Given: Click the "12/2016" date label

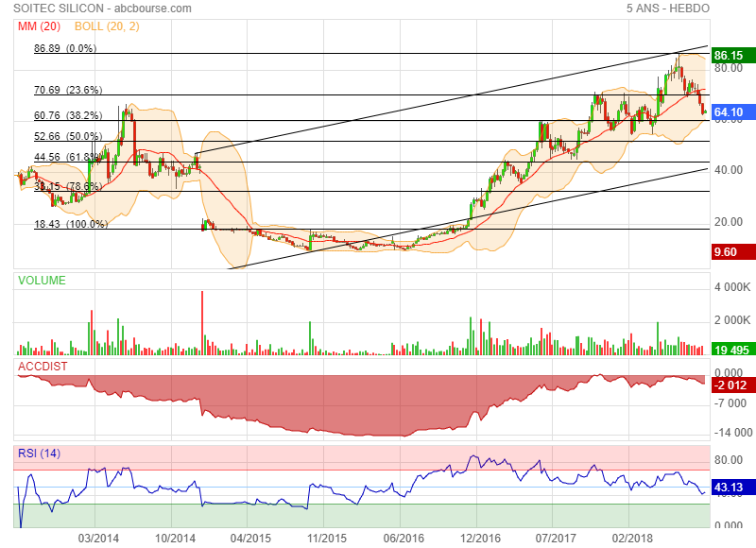Looking at the screenshot, I should 480,538.
